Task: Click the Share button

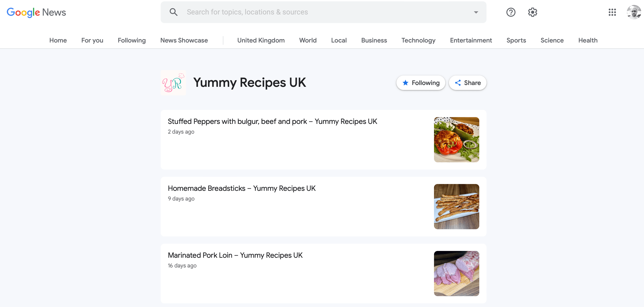Action: (x=467, y=83)
